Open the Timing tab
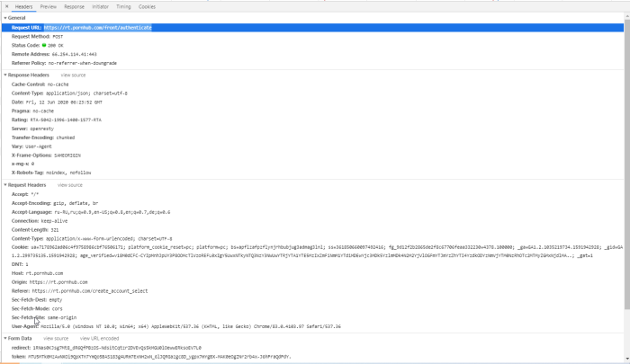This screenshot has height=364, width=630. (123, 6)
